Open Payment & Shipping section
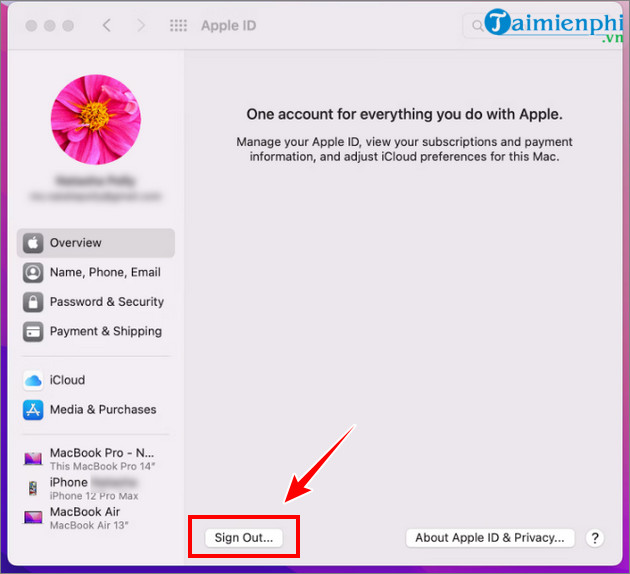630x574 pixels. point(96,331)
